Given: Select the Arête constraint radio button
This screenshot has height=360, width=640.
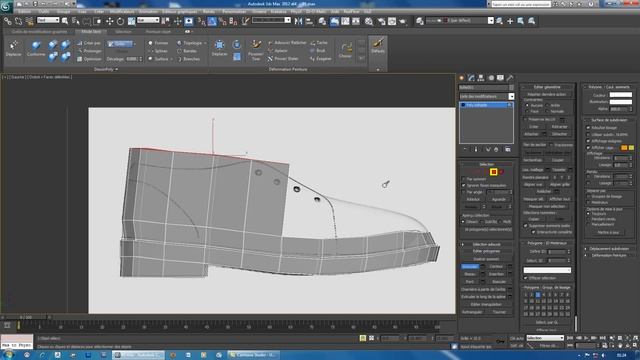Looking at the screenshot, I should point(547,105).
